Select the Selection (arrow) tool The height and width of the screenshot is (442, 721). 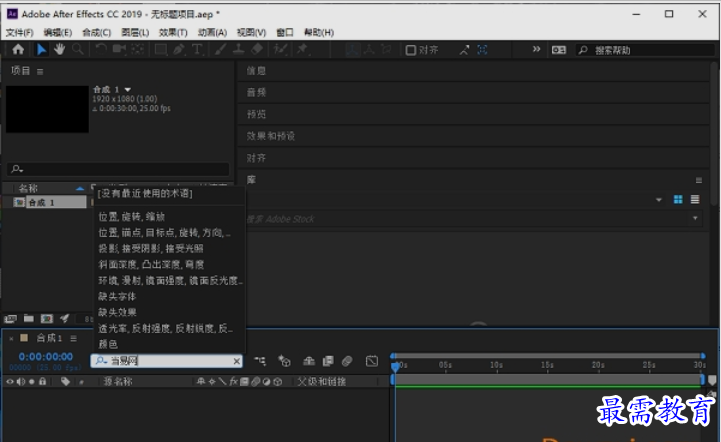41,49
